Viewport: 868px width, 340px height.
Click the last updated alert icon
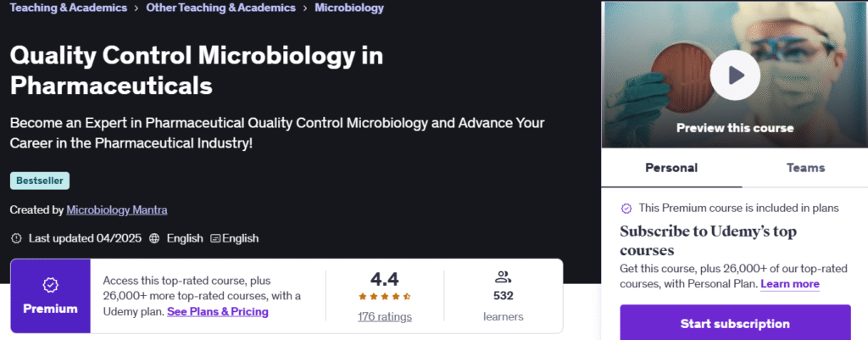tap(16, 238)
